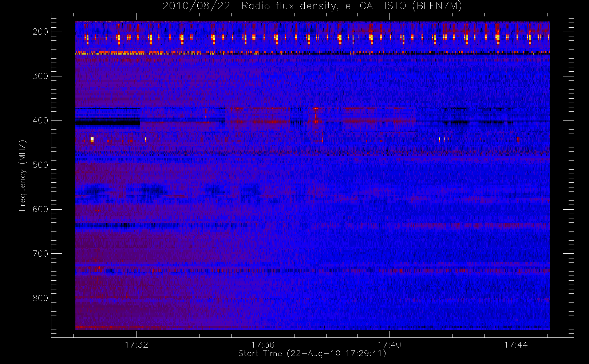Viewport: 589px width, 364px height.
Task: Select the 600 frequency tick label
Action: pyautogui.click(x=40, y=209)
